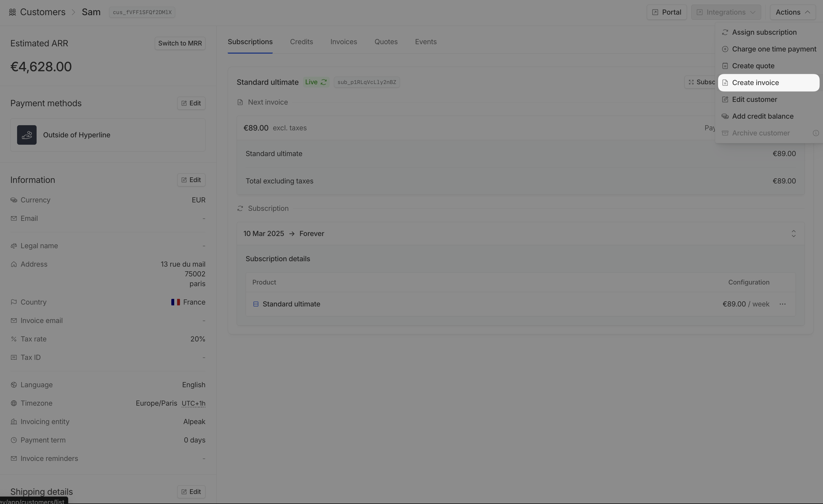Open the customer Portal
Image resolution: width=823 pixels, height=504 pixels.
click(x=666, y=12)
